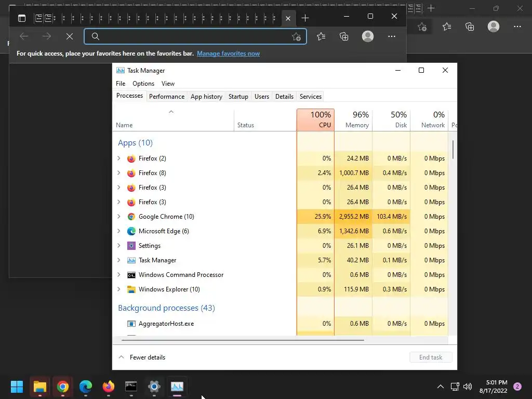Open Collections in the front Edge window
The height and width of the screenshot is (399, 532).
(x=344, y=36)
